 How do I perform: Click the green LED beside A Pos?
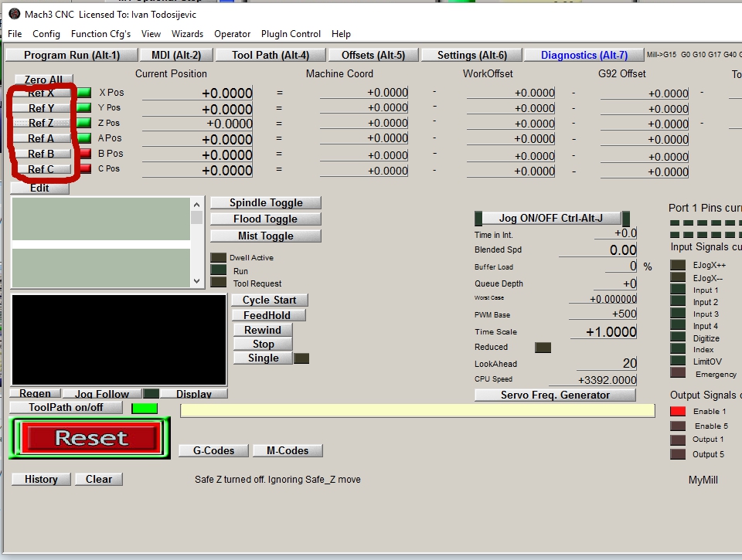pos(84,138)
